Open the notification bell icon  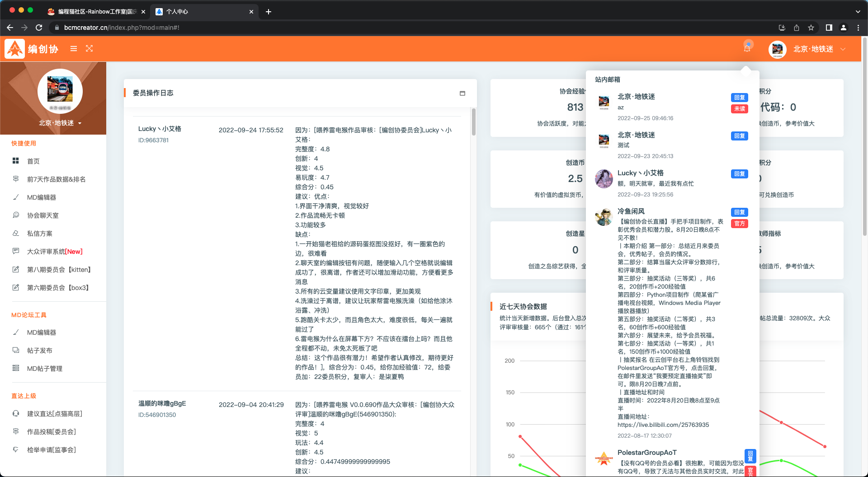point(747,48)
